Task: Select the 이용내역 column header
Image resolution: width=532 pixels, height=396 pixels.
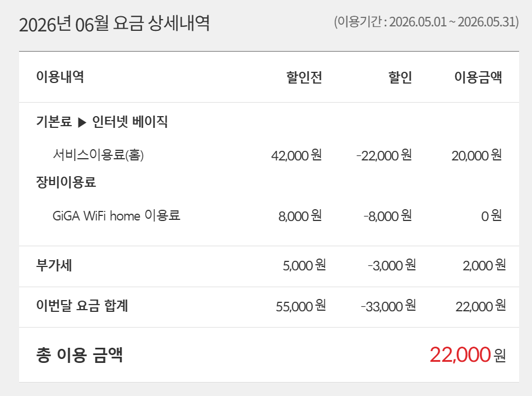Action: click(x=60, y=77)
